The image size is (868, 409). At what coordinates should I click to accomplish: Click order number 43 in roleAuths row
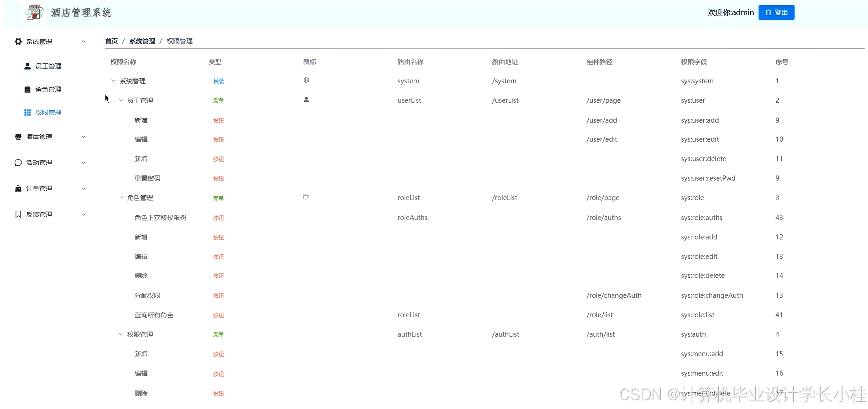click(x=779, y=218)
